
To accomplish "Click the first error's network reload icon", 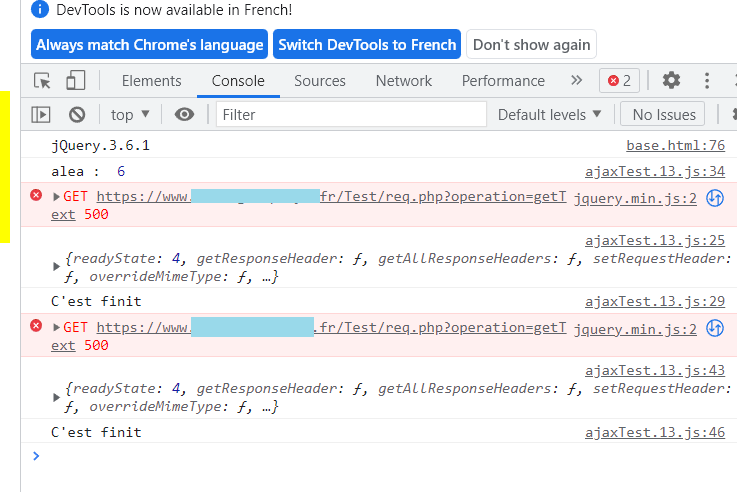I will point(715,198).
